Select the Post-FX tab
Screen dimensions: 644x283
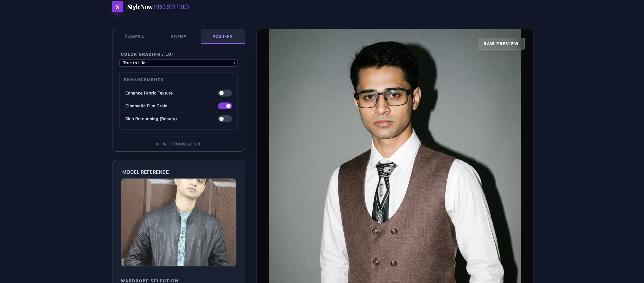coord(223,36)
